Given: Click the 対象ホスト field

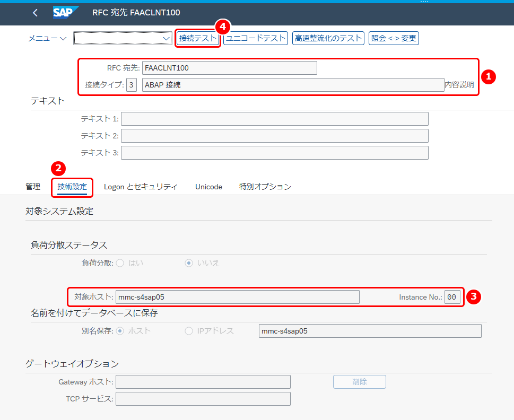Looking at the screenshot, I should pos(238,297).
